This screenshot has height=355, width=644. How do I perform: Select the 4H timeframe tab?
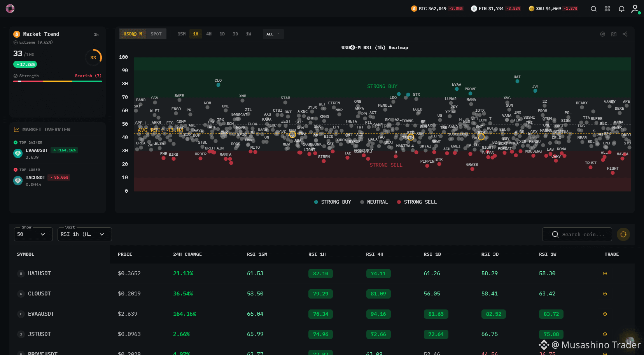tap(209, 34)
